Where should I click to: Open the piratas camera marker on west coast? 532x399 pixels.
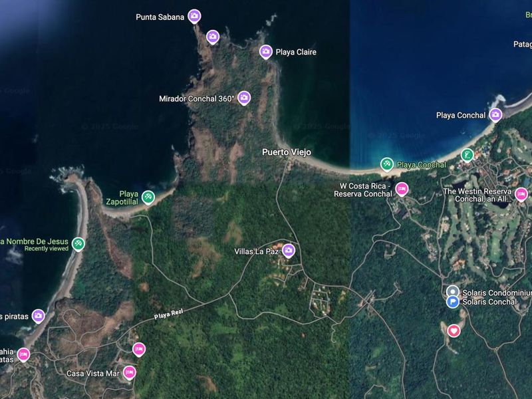pos(39,316)
